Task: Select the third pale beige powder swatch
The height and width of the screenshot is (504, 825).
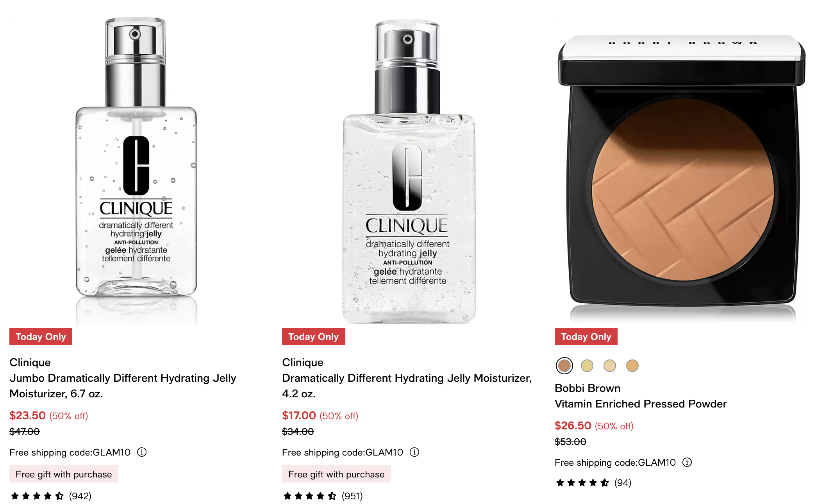Action: coord(610,366)
